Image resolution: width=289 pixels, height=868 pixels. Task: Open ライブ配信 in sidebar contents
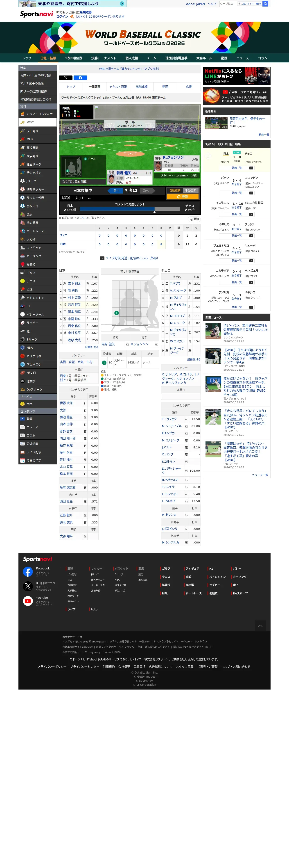coord(37,452)
